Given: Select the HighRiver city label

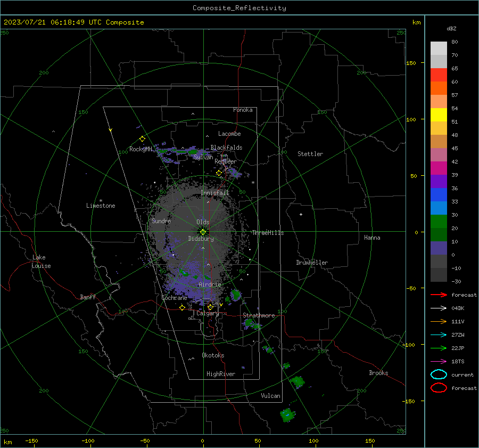Looking at the screenshot, I should click(221, 374).
